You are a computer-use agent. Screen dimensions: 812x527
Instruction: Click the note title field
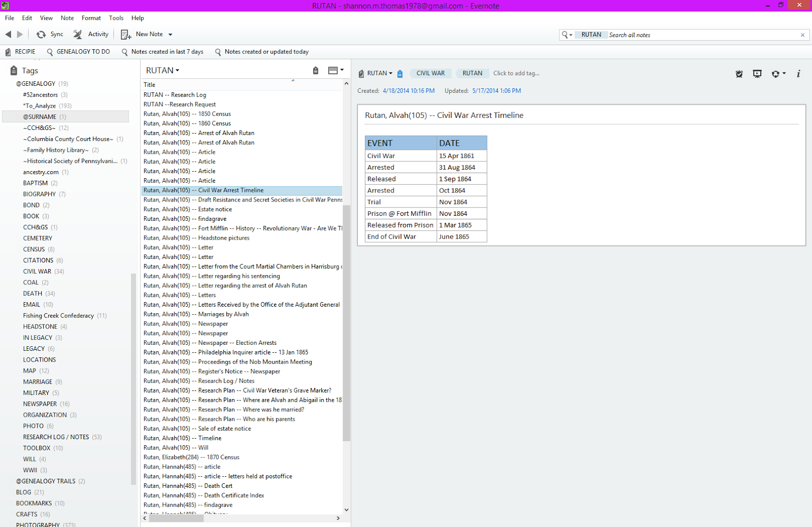581,115
